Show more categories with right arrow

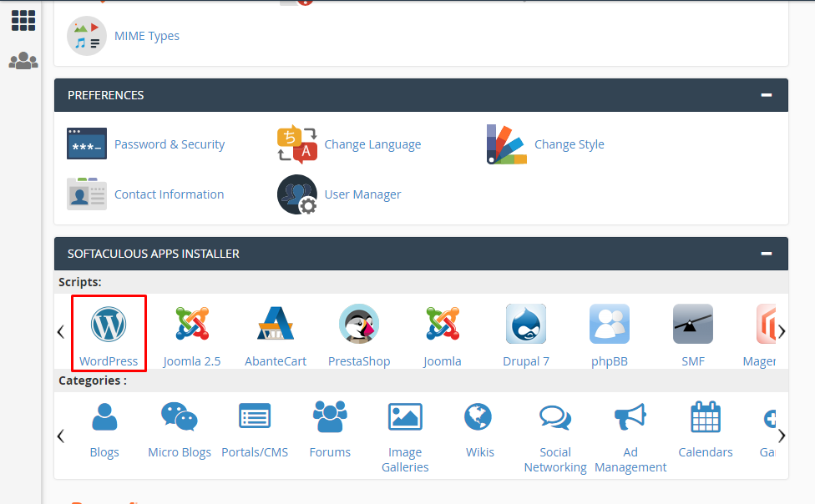(x=782, y=436)
